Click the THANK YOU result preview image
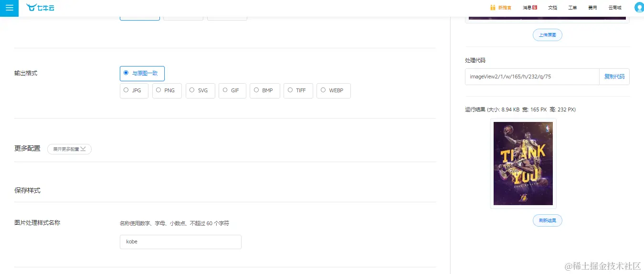644x274 pixels. [523, 164]
